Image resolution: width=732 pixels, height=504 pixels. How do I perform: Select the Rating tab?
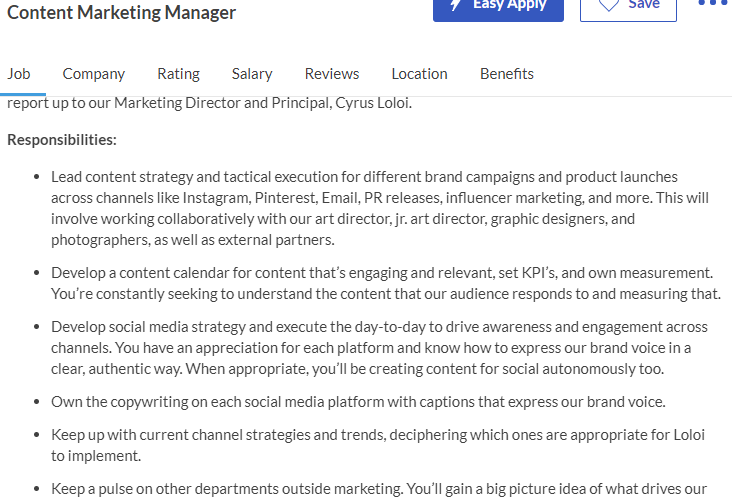pyautogui.click(x=178, y=74)
